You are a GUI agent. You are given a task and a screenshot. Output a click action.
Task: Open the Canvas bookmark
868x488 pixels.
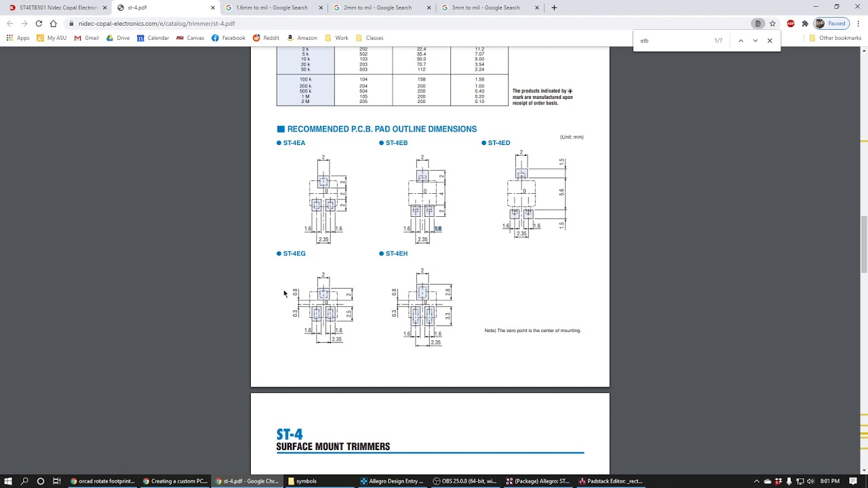coord(190,38)
